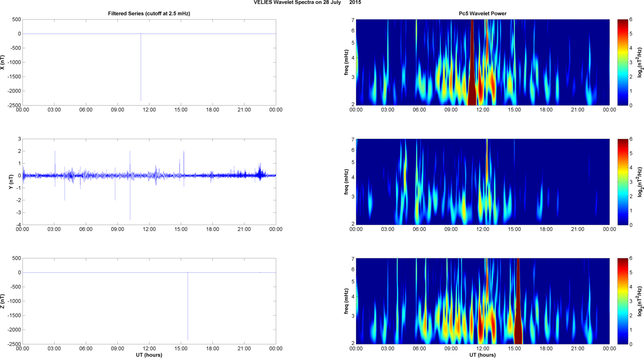This screenshot has height=358, width=644.
Task: Click the 4 mHz tick on the middle wavelet plot
Action: click(353, 177)
